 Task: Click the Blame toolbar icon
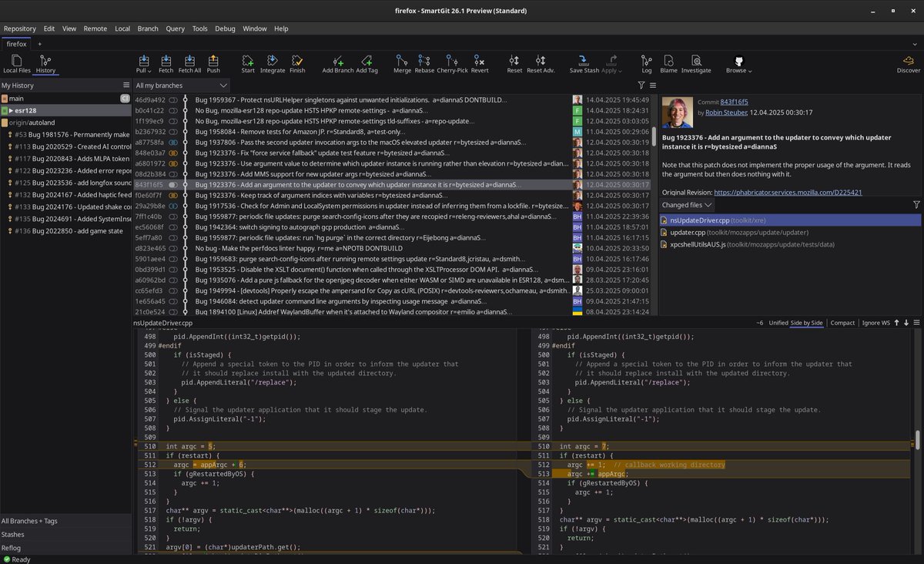click(x=668, y=63)
